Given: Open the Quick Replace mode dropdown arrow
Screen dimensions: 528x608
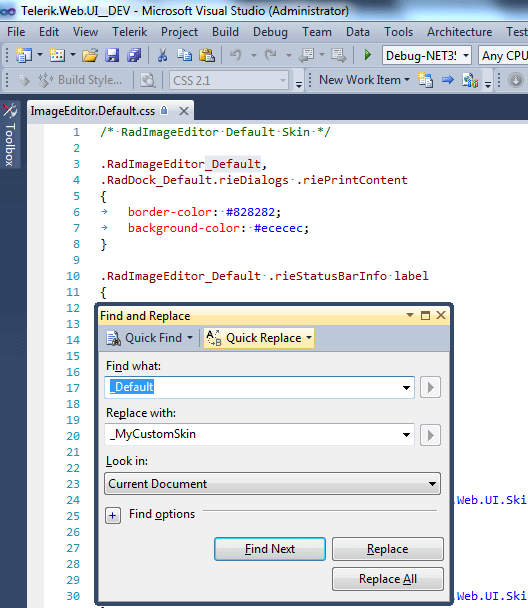Looking at the screenshot, I should 309,338.
